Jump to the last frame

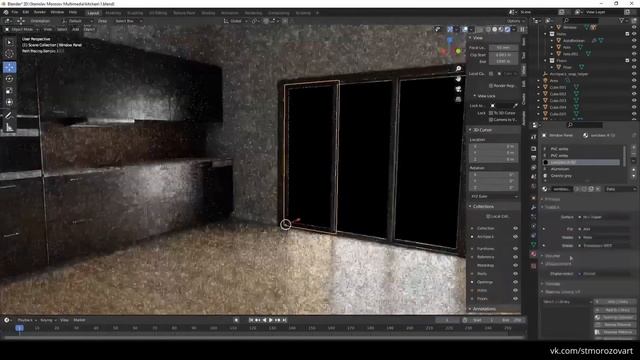[284, 320]
